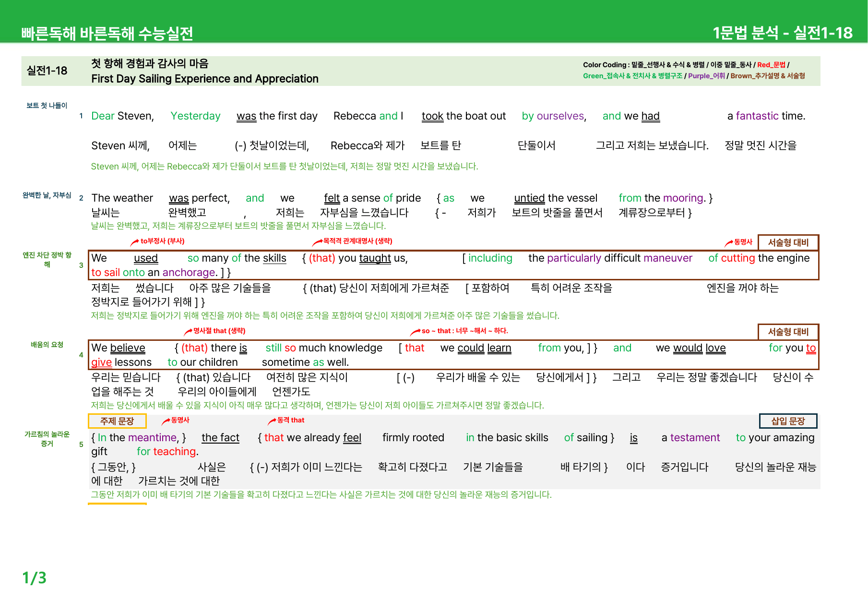Viewport: 868px width, 614px height.
Task: Click the side note 보트 첫 나들이
Action: tap(47, 106)
